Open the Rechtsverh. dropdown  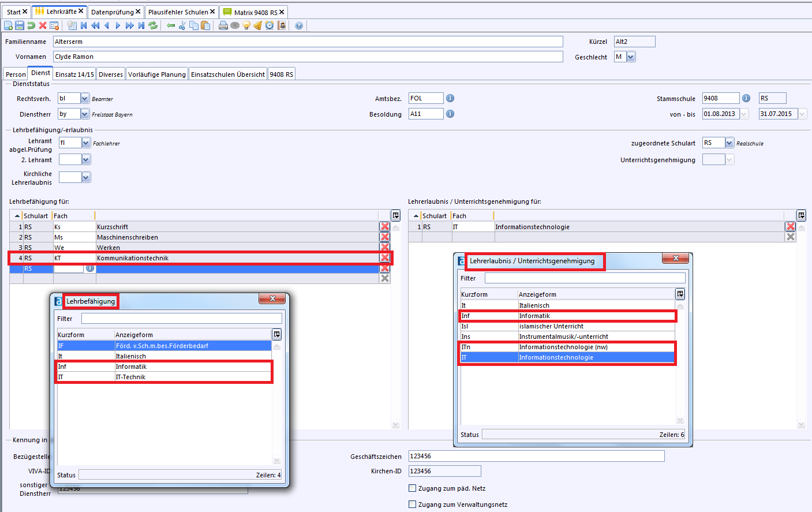[x=85, y=98]
